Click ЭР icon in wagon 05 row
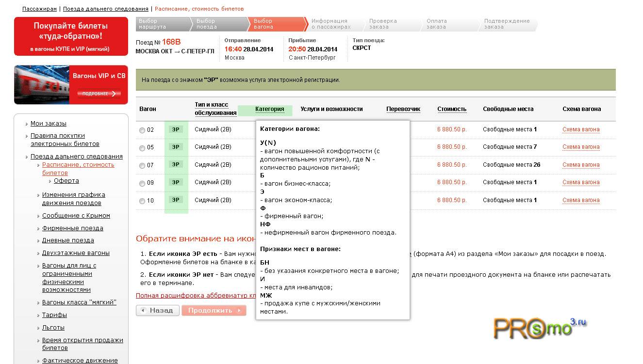This screenshot has width=643, height=364. pos(176,147)
